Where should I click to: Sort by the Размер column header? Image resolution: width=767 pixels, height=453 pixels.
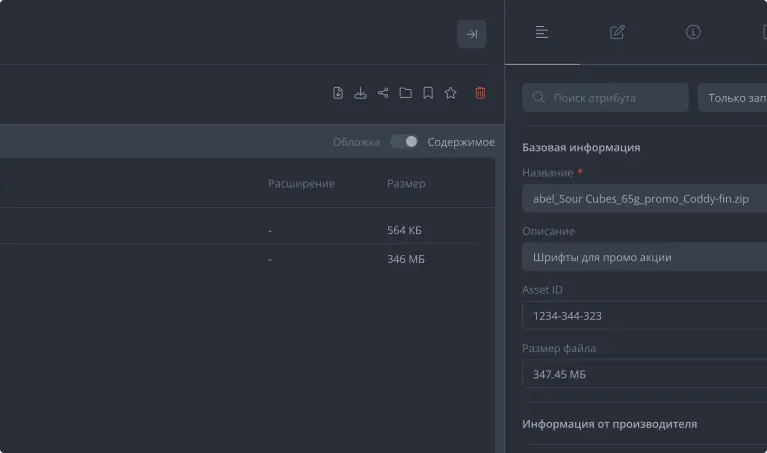[x=406, y=183]
